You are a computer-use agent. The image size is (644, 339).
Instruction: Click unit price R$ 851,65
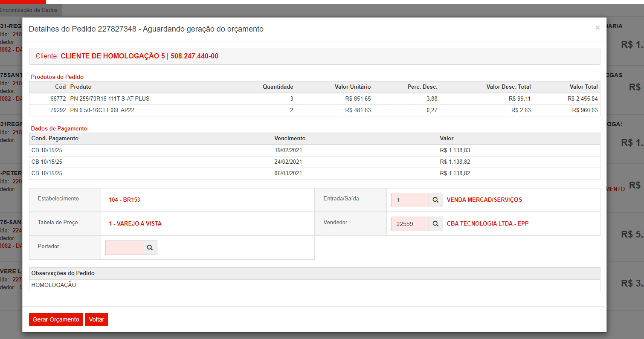(358, 99)
